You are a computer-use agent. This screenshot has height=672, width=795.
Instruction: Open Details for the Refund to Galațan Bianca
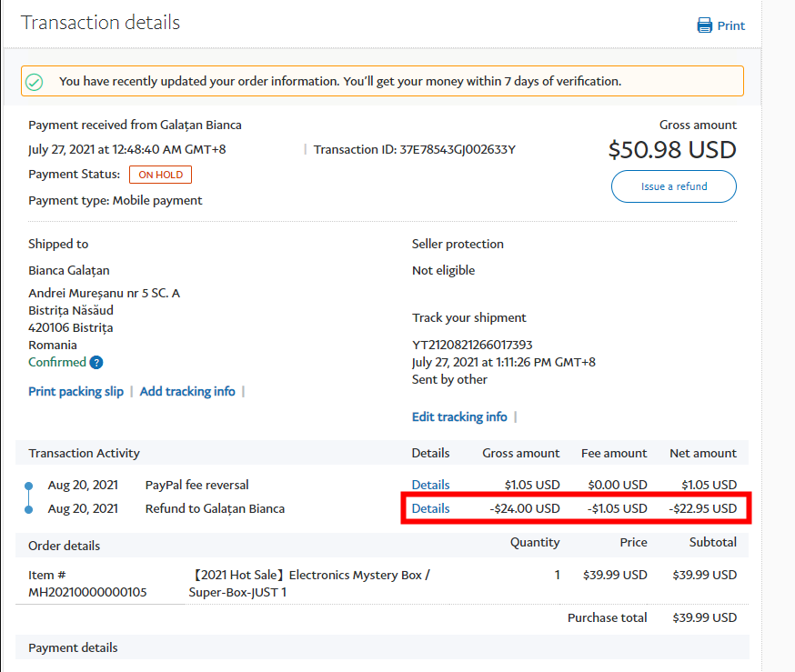(430, 508)
